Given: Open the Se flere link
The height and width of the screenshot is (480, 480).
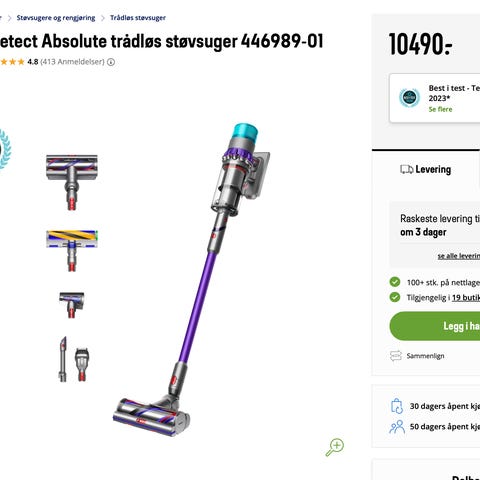Looking at the screenshot, I should [440, 109].
